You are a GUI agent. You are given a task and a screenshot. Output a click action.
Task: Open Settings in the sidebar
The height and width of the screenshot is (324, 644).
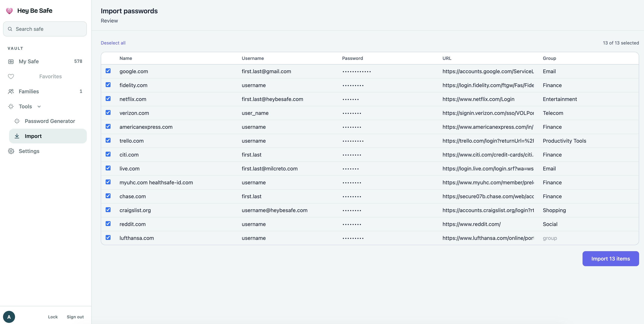[x=45, y=151]
